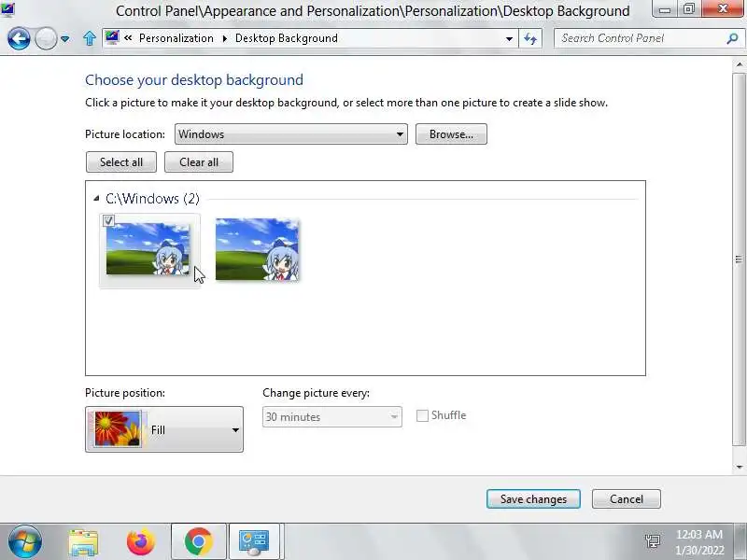
Task: Open the Picture location Windows dropdown
Action: coord(291,134)
